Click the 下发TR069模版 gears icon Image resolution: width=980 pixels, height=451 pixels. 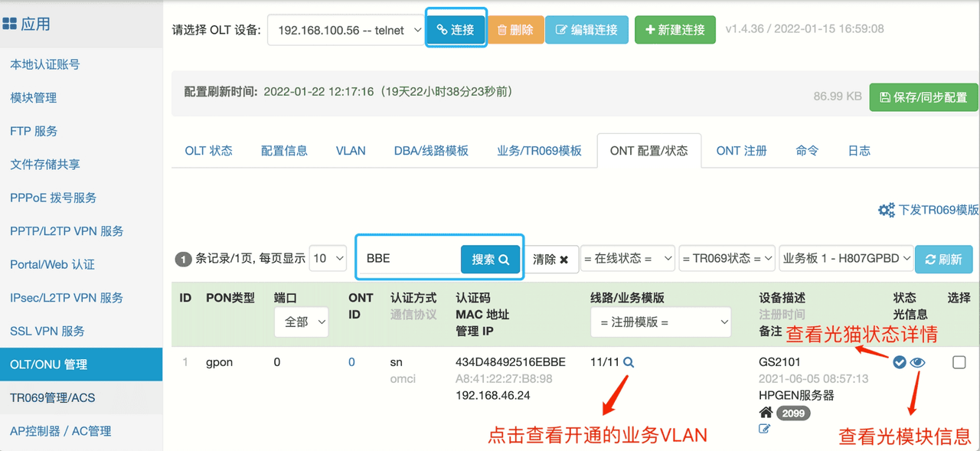click(x=886, y=210)
